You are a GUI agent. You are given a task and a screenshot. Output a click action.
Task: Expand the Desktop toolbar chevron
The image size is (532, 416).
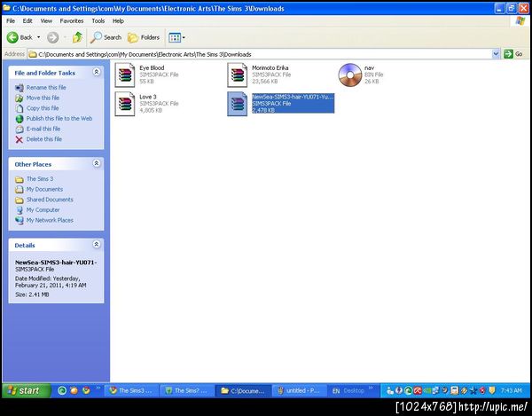371,388
